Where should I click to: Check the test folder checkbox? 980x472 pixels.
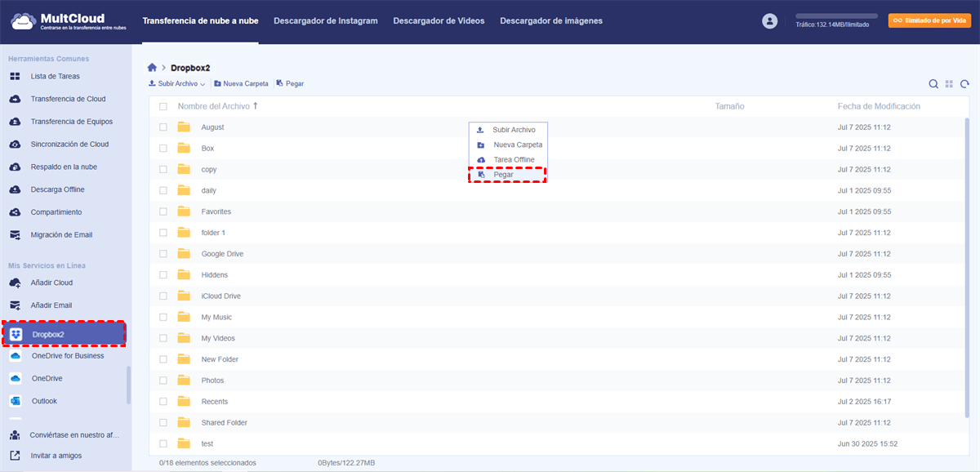[163, 444]
